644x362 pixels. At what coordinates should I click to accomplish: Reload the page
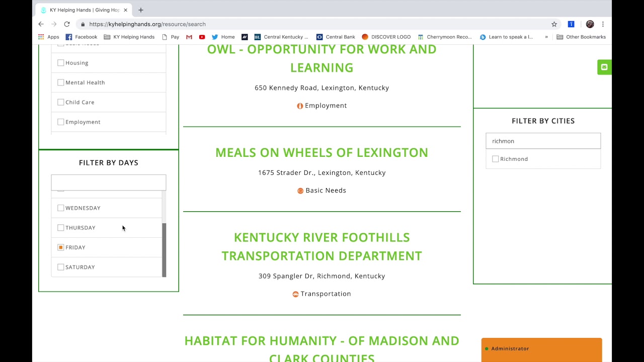click(66, 24)
